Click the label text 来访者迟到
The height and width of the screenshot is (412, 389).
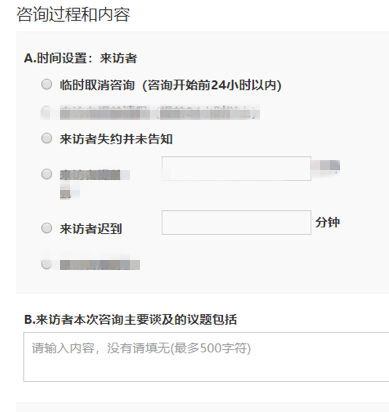point(91,229)
